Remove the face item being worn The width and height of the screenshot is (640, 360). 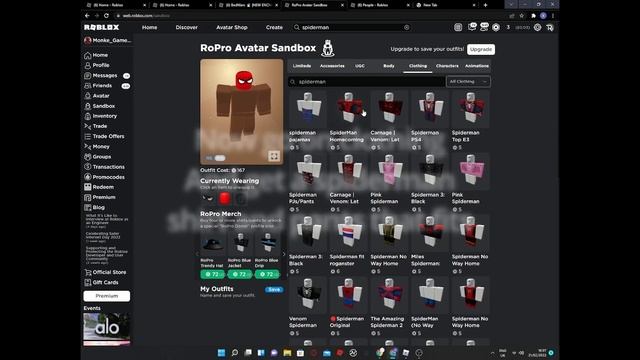click(x=208, y=199)
